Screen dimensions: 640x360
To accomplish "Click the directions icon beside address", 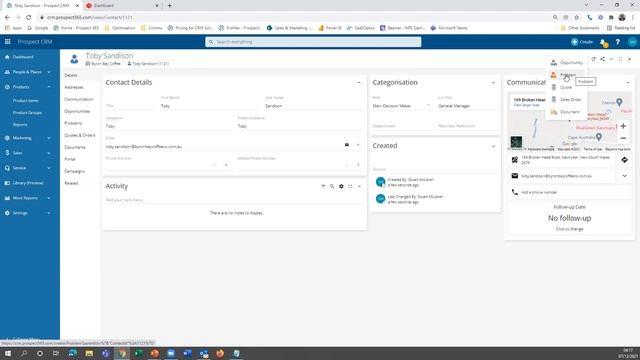I will pyautogui.click(x=624, y=160).
